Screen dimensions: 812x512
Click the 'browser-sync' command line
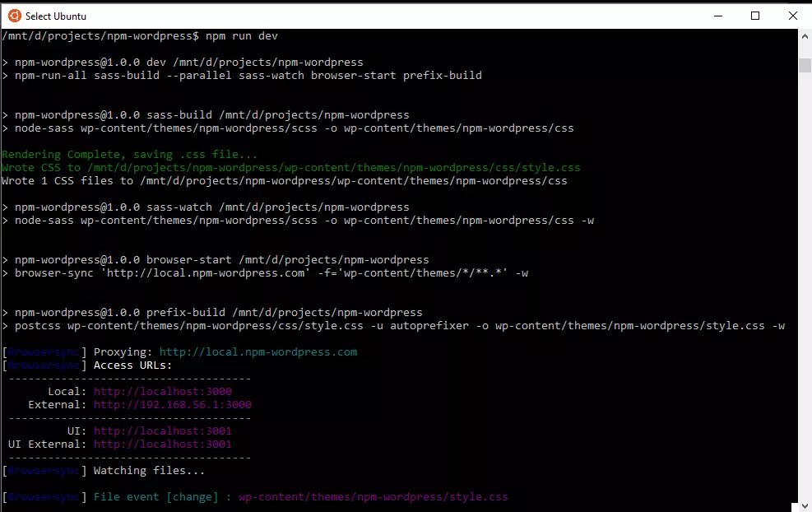click(x=265, y=273)
